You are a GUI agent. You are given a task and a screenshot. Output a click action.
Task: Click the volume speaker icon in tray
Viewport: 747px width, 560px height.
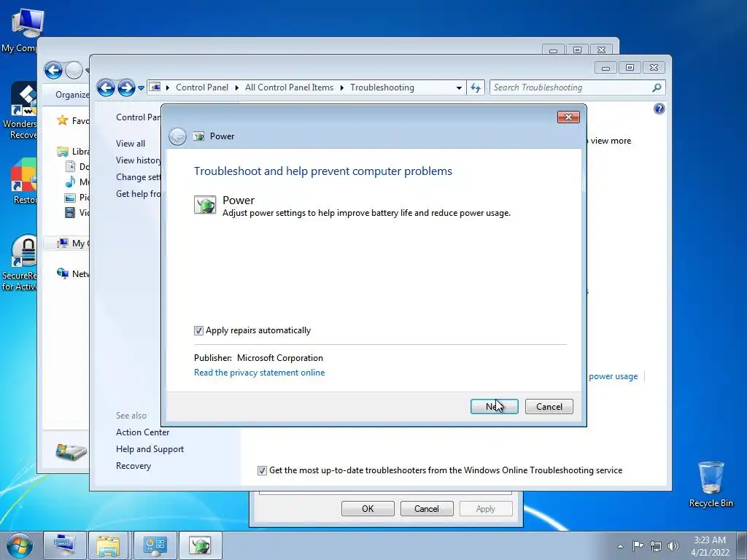[673, 545]
